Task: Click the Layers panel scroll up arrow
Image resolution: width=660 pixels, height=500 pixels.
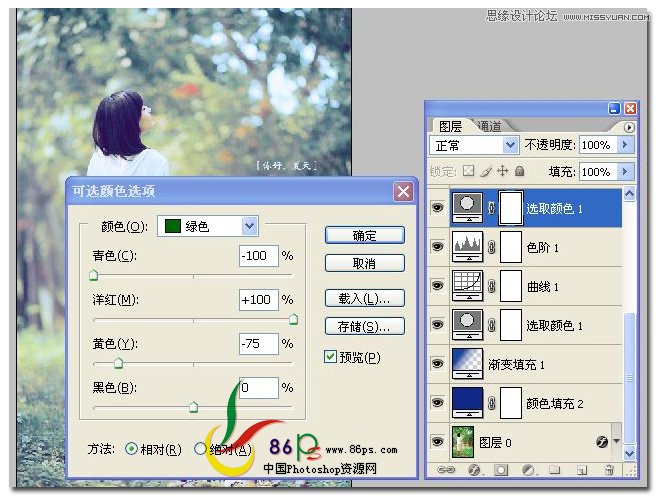Action: (x=629, y=194)
